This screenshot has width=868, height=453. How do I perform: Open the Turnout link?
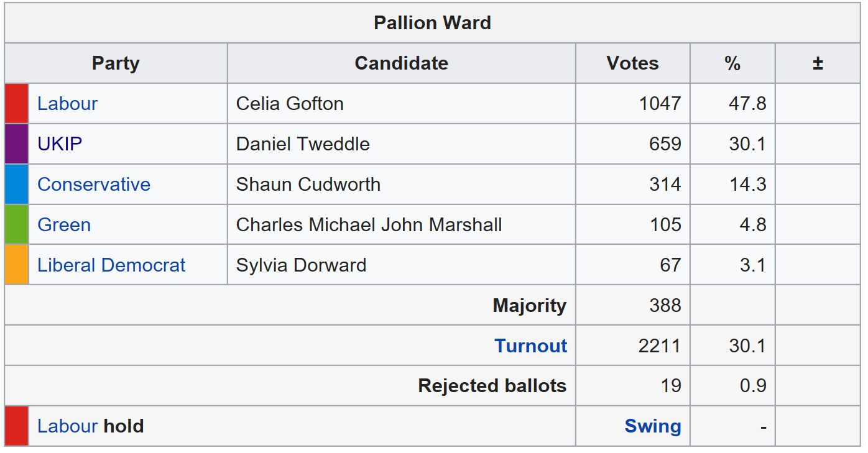pyautogui.click(x=530, y=346)
